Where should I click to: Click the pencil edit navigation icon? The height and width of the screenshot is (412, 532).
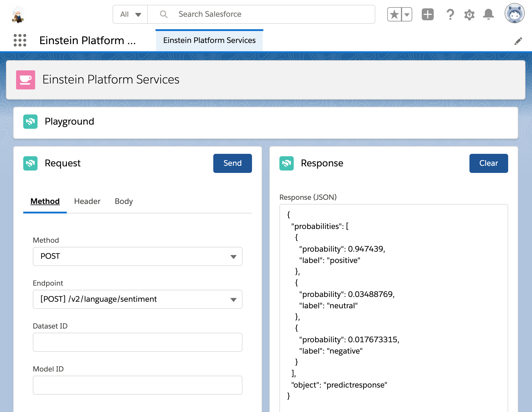click(518, 41)
